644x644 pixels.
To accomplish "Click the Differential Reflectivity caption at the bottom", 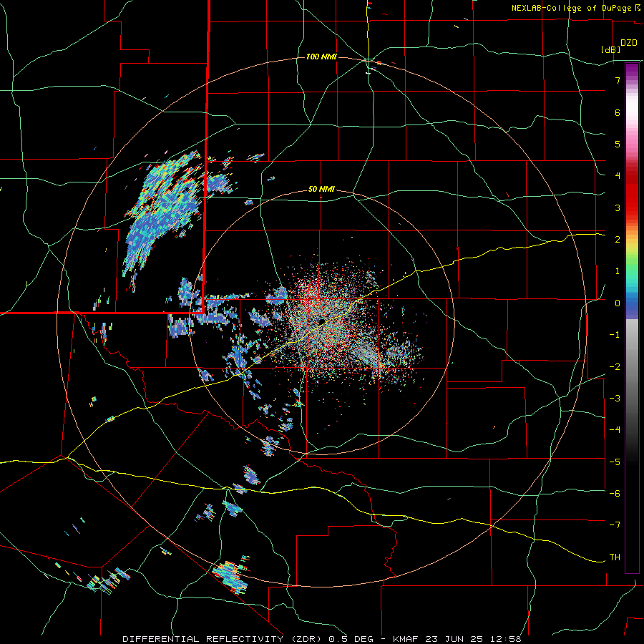I will [321, 639].
